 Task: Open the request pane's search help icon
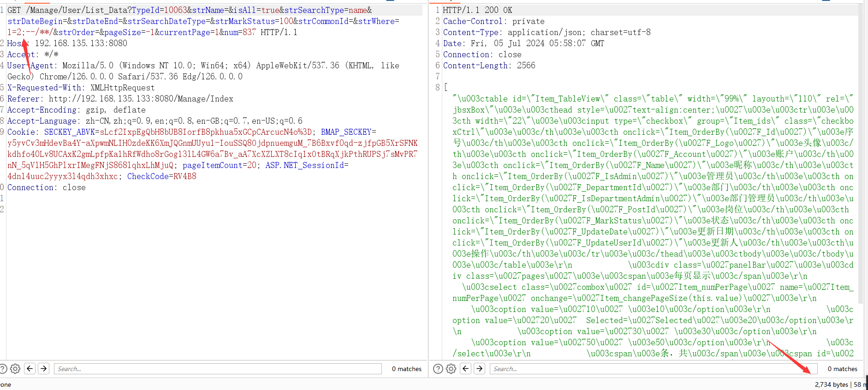(x=3, y=369)
